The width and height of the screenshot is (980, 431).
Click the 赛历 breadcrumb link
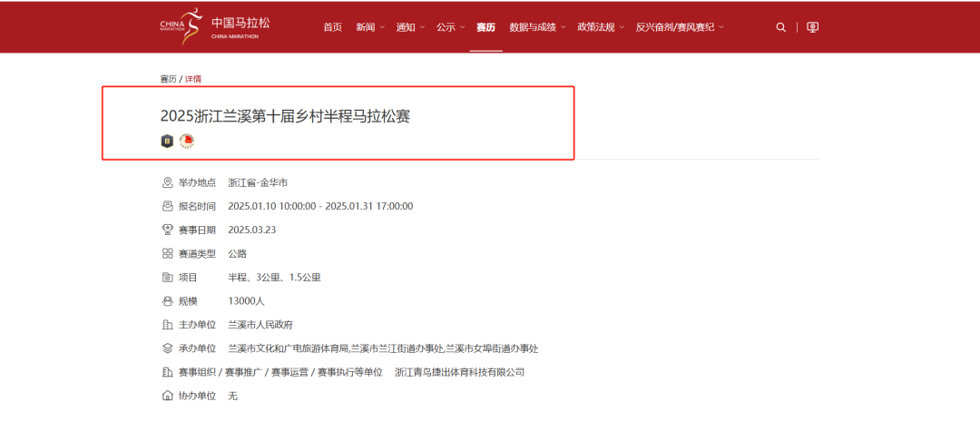(169, 79)
